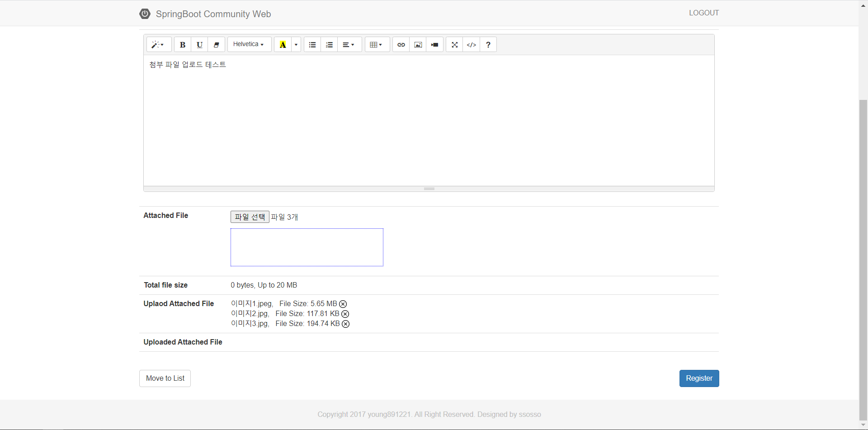Click the Move to List button
868x430 pixels.
coord(165,378)
